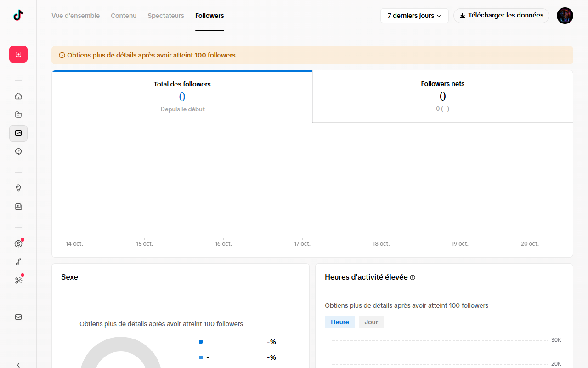Switch to the Vue d'ensemble tab
The image size is (588, 368).
[76, 16]
